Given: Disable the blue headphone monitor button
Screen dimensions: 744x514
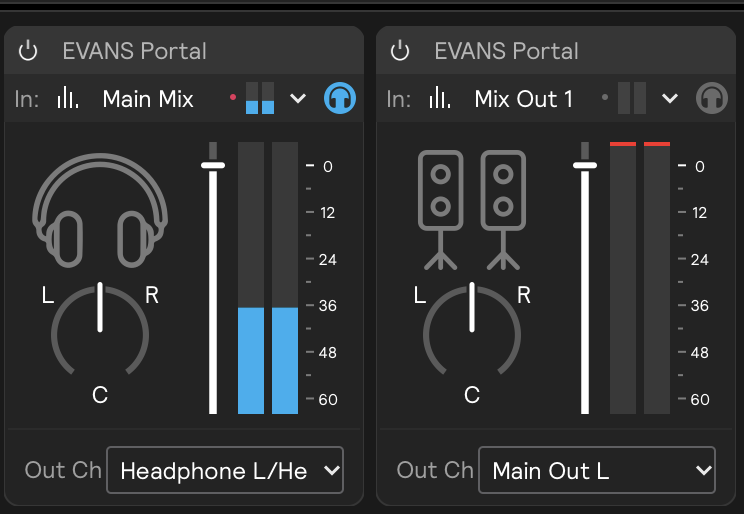Looking at the screenshot, I should tap(340, 98).
